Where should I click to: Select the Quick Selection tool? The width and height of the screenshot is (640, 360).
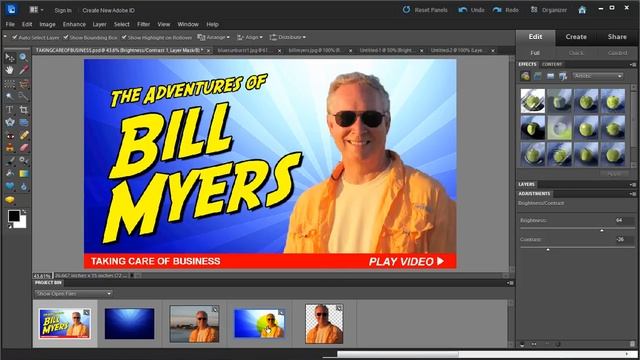pyautogui.click(x=24, y=97)
